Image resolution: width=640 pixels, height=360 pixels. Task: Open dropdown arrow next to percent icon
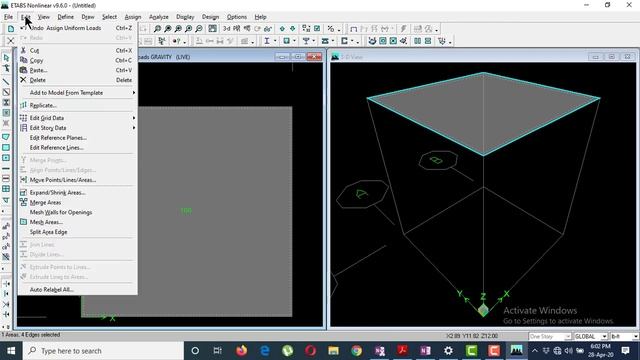pyautogui.click(x=338, y=30)
